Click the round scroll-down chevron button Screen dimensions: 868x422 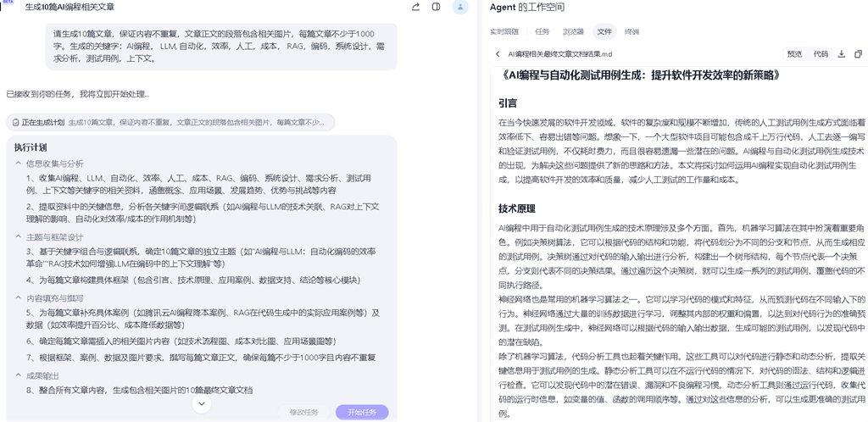click(202, 403)
